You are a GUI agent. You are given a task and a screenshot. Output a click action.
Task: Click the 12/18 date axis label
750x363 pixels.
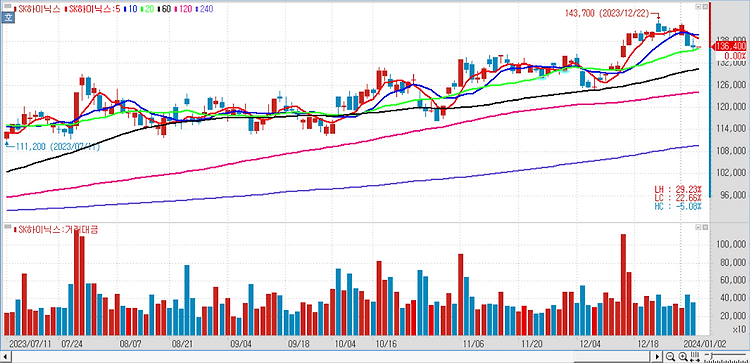(x=648, y=343)
